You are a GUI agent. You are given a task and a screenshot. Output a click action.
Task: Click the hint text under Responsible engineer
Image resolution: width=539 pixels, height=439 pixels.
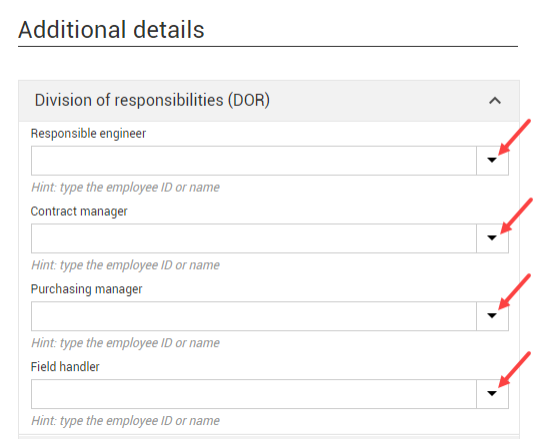click(x=125, y=187)
